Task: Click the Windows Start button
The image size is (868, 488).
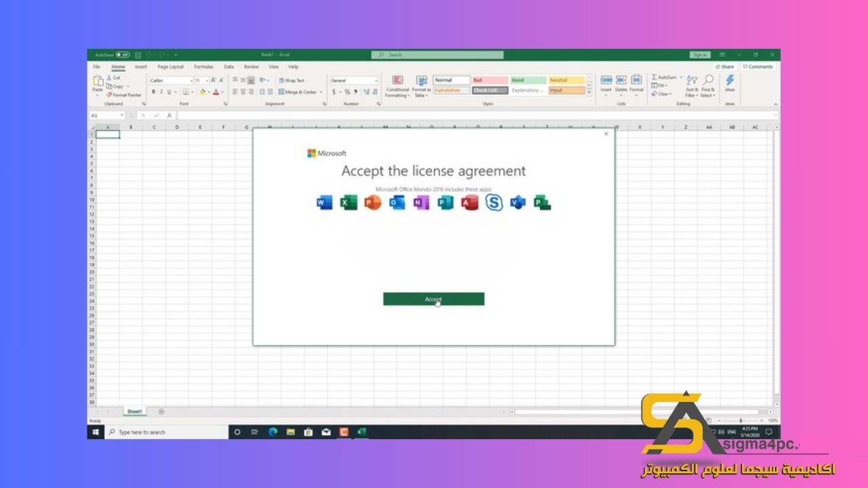Action: pos(96,432)
